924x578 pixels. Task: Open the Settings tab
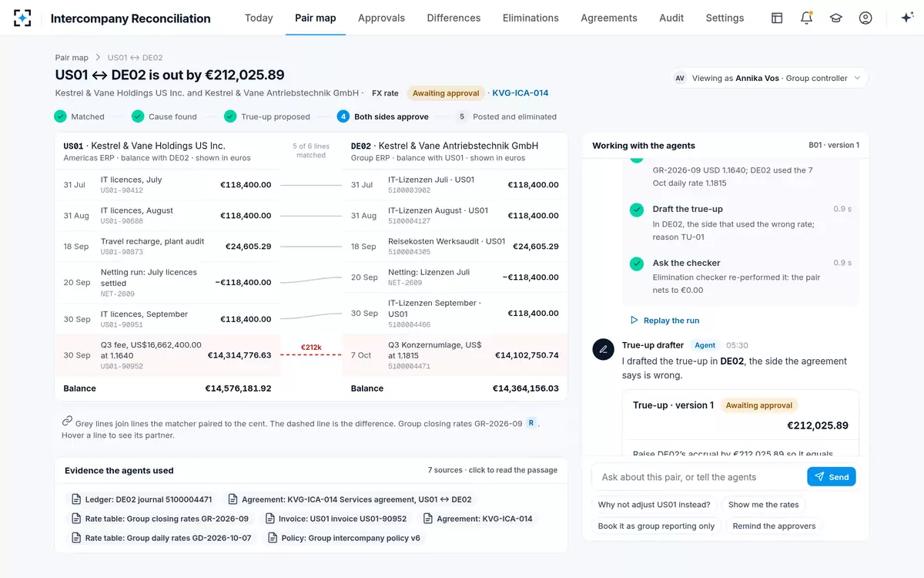click(x=725, y=18)
